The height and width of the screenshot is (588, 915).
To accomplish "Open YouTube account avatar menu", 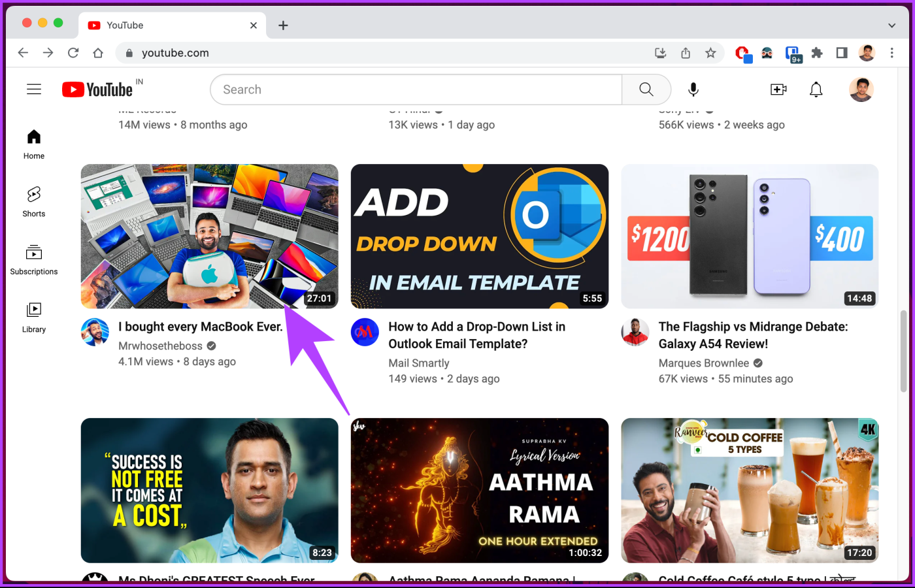I will 861,90.
